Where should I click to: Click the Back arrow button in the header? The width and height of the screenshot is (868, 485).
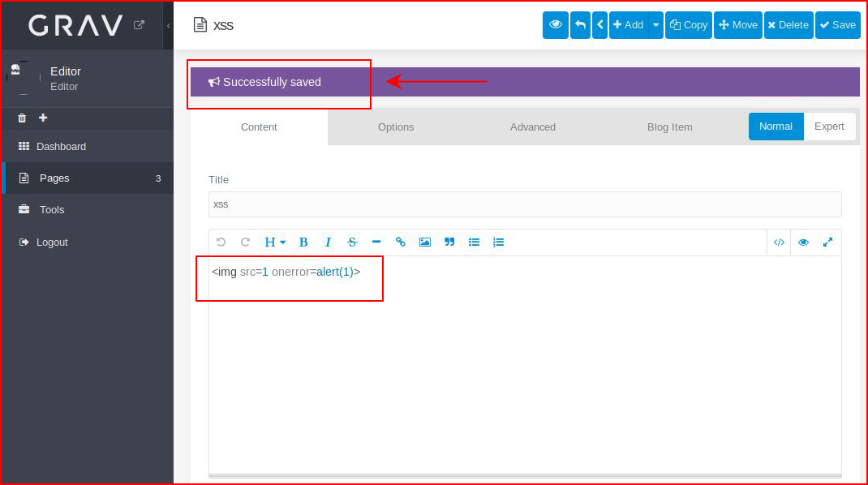[580, 25]
